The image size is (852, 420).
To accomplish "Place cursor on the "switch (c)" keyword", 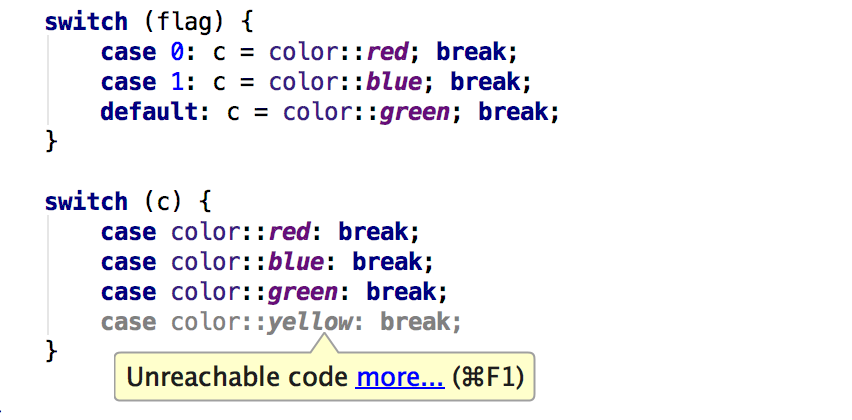I will tap(86, 202).
